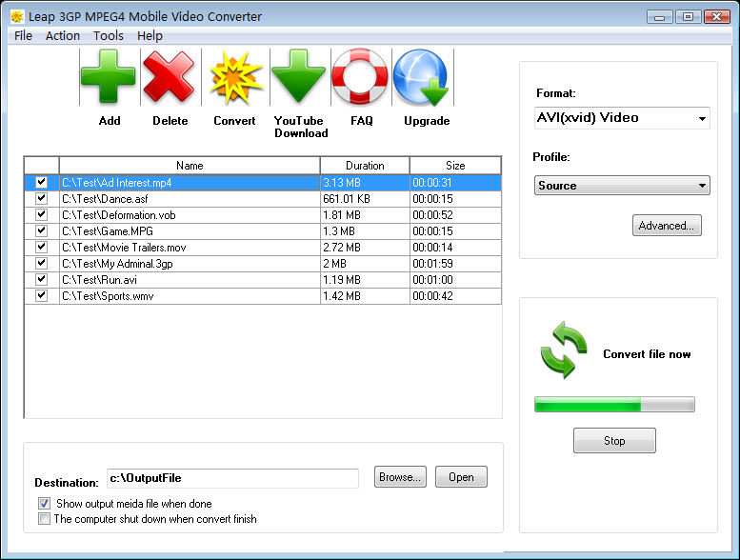Viewport: 740px width, 560px height.
Task: Click the green Convert file now arrows icon
Action: 564,350
